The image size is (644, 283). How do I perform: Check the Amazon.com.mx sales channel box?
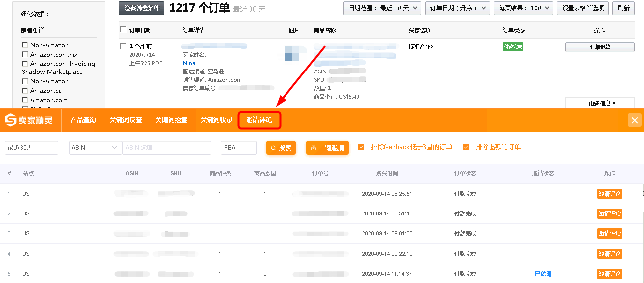[x=25, y=54]
